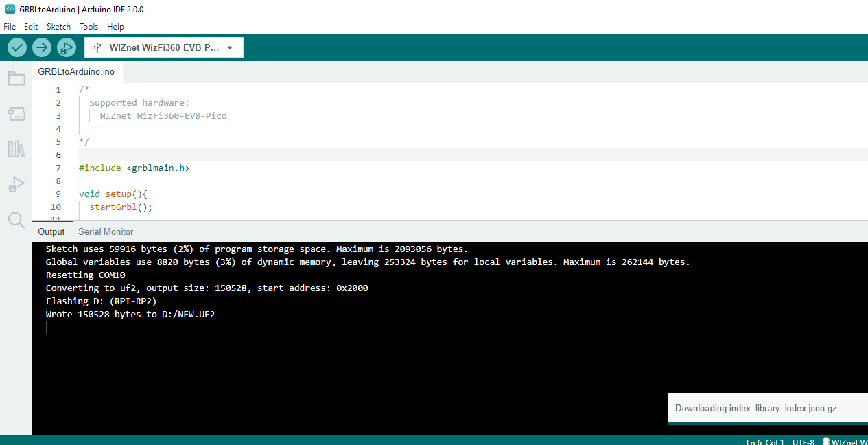Open the Library Manager books icon
The width and height of the screenshot is (868, 445).
click(16, 149)
